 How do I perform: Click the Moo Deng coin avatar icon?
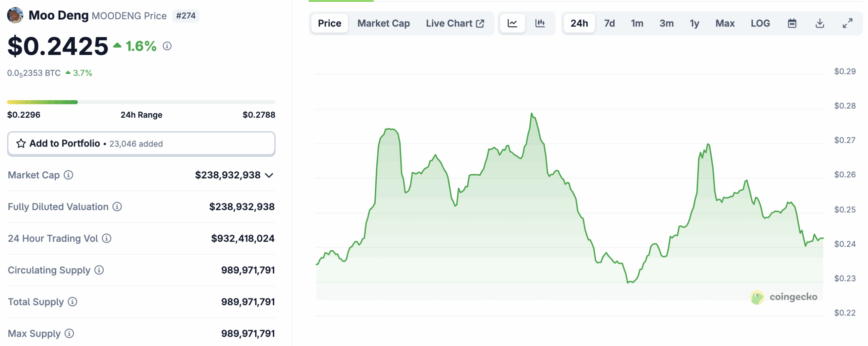15,15
